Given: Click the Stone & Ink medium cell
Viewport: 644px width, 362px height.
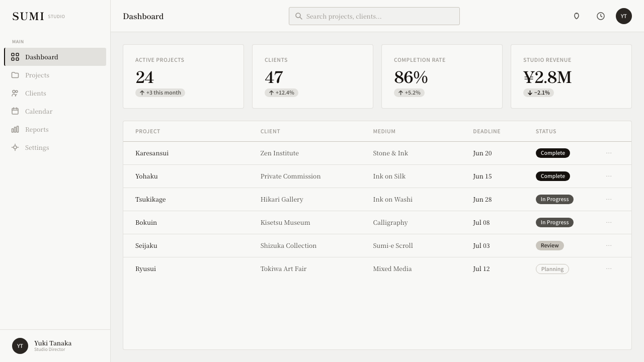Looking at the screenshot, I should 390,153.
